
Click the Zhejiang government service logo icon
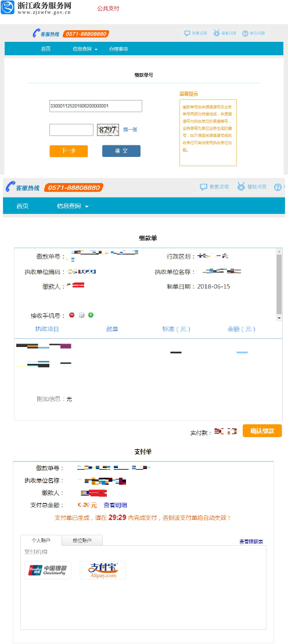pyautogui.click(x=8, y=8)
